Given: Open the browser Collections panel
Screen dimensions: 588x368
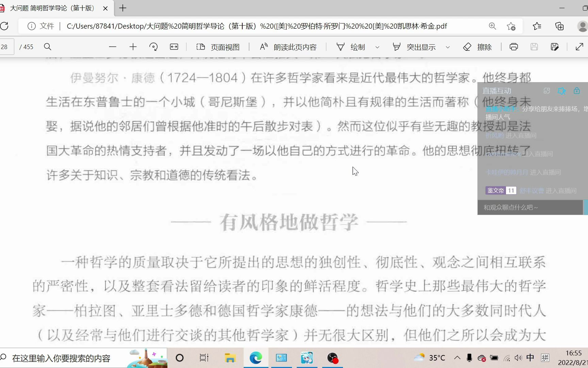Looking at the screenshot, I should pos(559,26).
